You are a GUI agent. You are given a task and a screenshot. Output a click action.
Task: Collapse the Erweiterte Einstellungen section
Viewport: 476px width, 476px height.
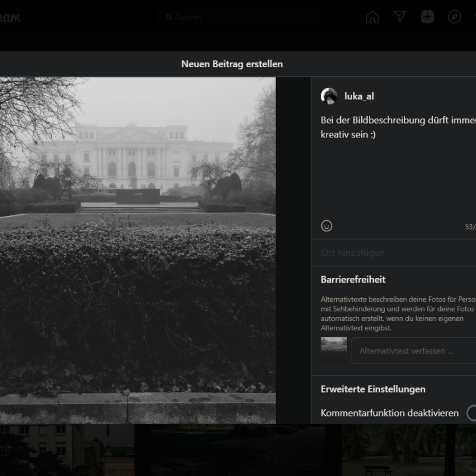click(373, 389)
